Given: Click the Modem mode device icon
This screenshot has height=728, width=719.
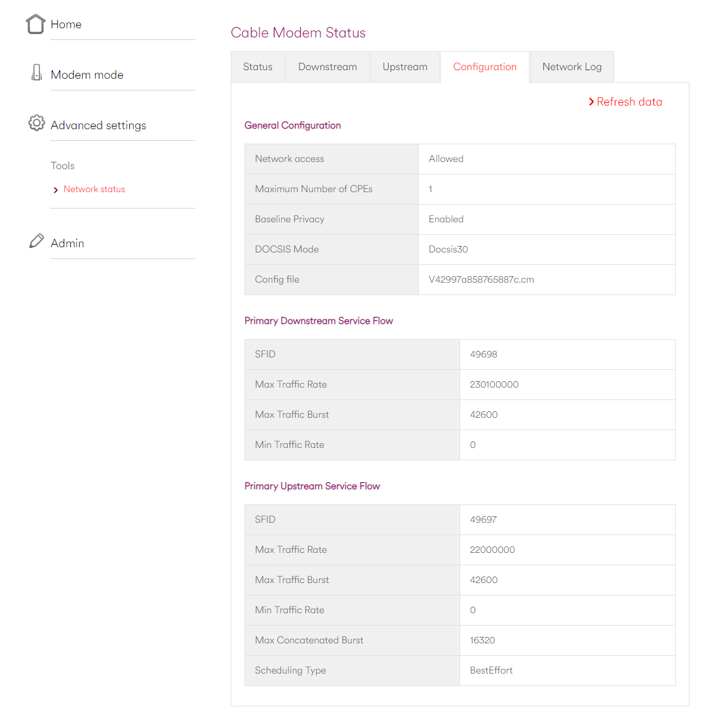Looking at the screenshot, I should (x=37, y=73).
